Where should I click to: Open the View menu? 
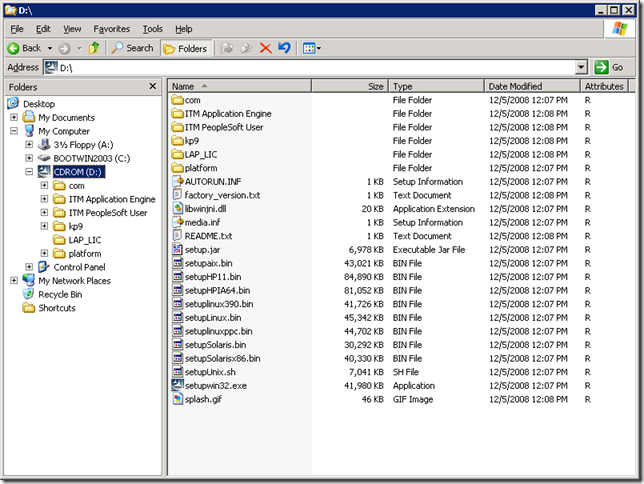coord(72,29)
